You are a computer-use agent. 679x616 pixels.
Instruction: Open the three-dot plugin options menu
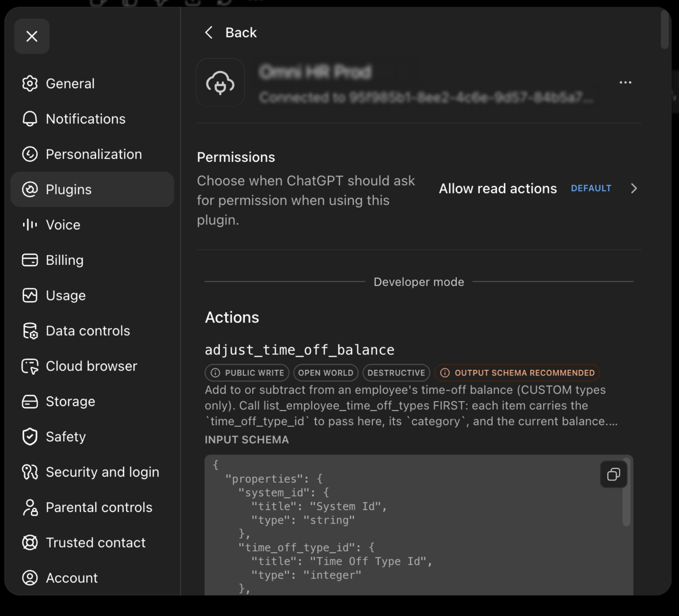(625, 82)
